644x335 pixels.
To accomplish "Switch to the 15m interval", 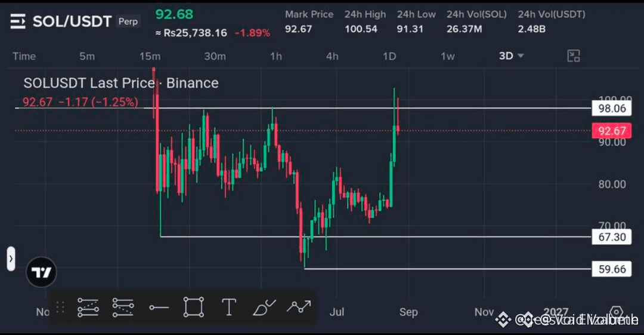I will pos(150,56).
